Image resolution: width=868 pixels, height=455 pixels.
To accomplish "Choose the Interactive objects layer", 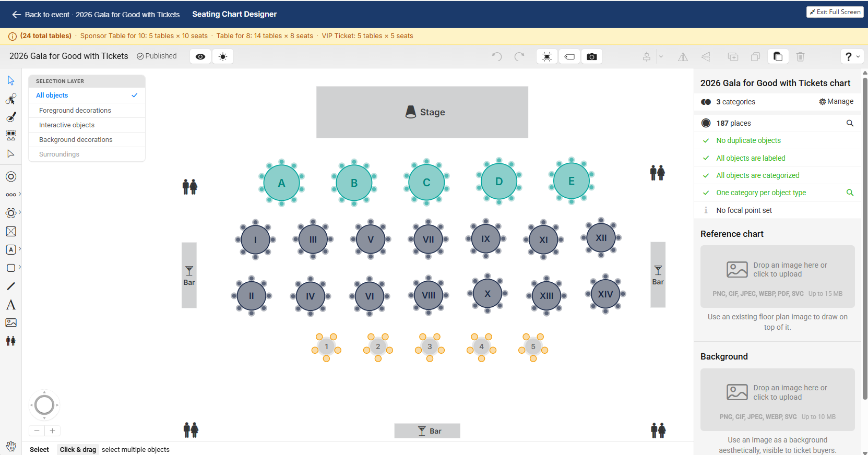I will point(87,125).
